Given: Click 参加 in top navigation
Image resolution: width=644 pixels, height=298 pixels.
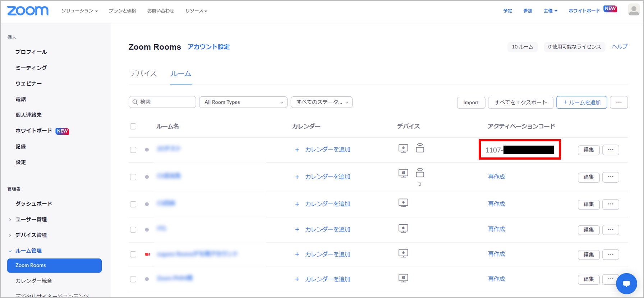Looking at the screenshot, I should 528,11.
